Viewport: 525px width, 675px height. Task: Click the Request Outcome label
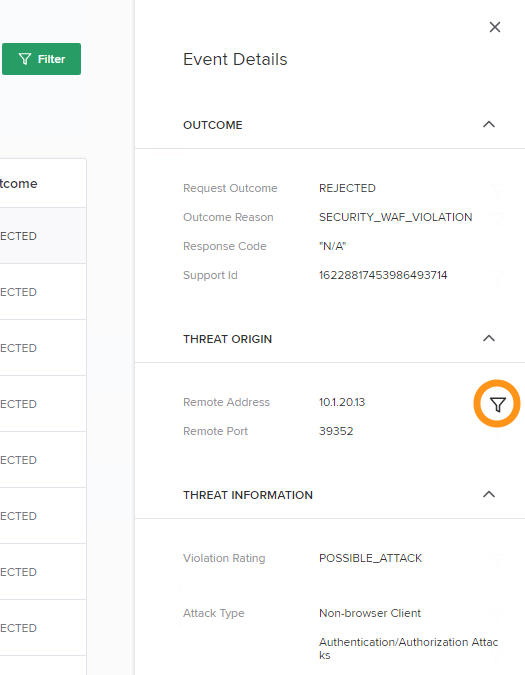[230, 188]
